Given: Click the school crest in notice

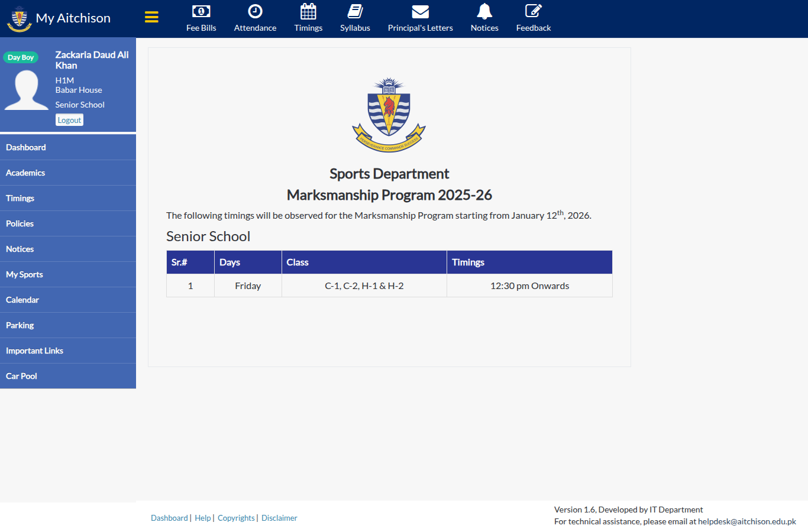Looking at the screenshot, I should tap(389, 115).
